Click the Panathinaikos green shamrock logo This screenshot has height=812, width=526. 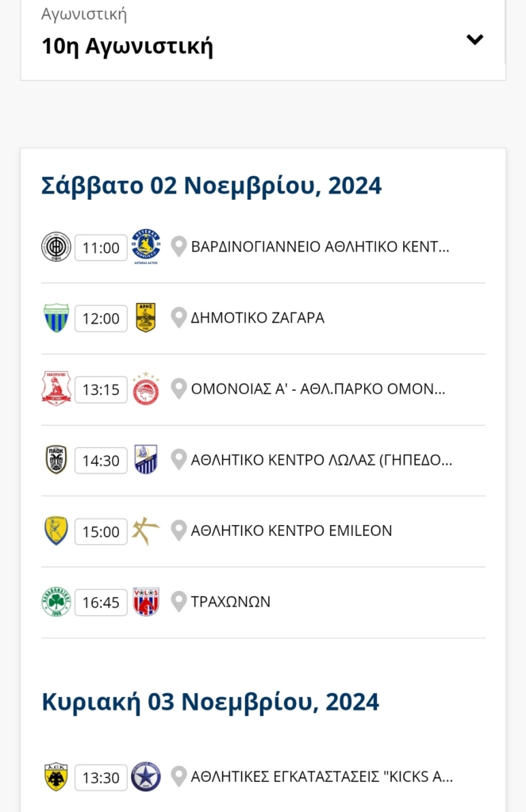click(x=56, y=602)
